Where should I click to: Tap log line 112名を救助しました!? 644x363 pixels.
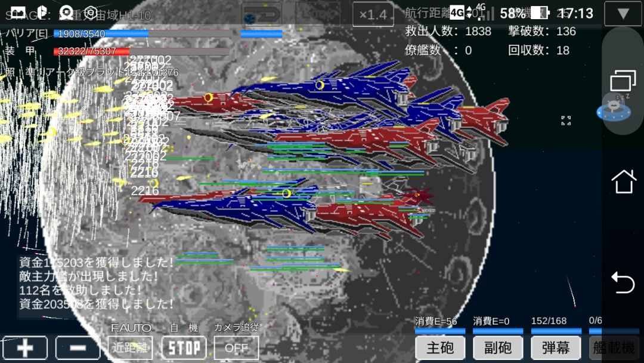80,290
